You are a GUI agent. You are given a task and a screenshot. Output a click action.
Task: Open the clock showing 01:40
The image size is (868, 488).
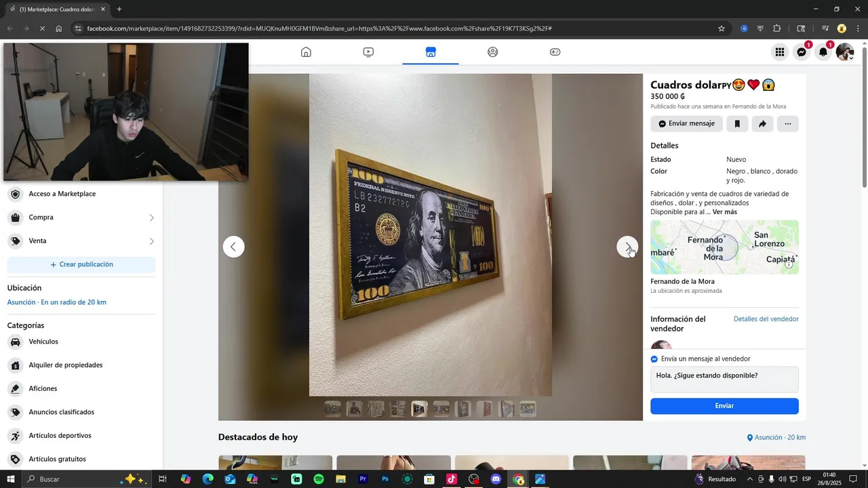[x=829, y=479]
